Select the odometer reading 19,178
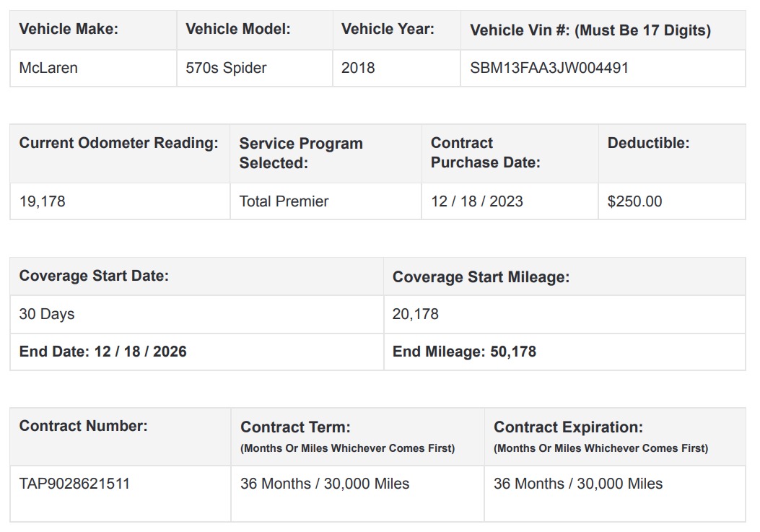This screenshot has height=532, width=760. tap(42, 201)
